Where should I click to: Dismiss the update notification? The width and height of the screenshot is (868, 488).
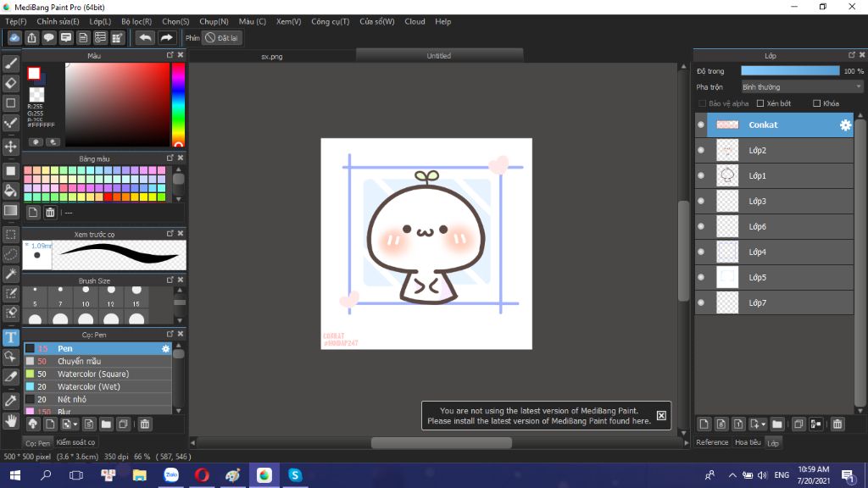coord(661,415)
